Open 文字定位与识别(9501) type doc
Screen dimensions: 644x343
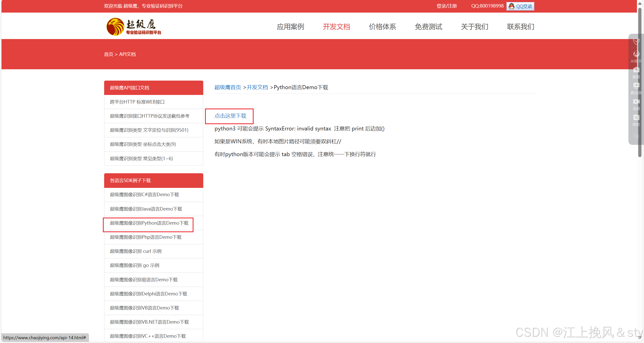click(x=153, y=130)
